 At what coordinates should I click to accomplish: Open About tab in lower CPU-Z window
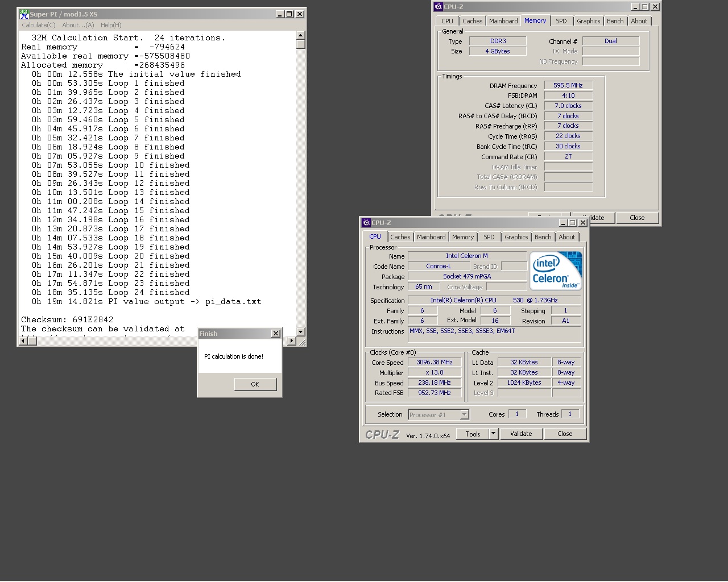click(567, 237)
